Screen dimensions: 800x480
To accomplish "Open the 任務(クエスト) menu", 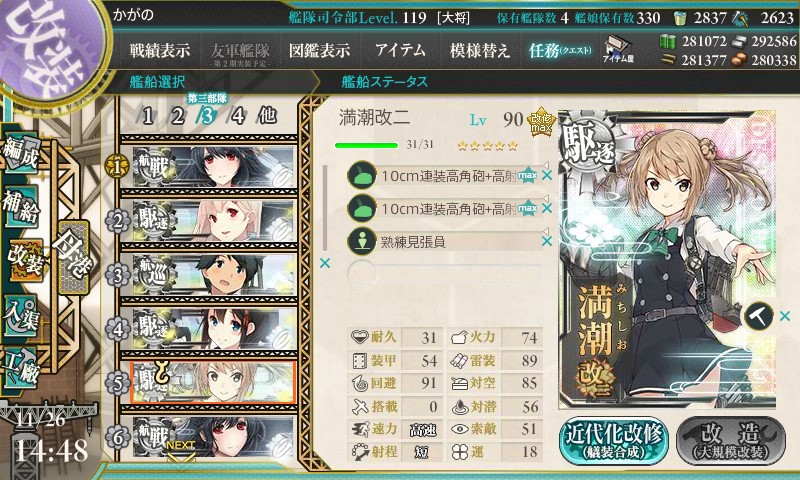I will [560, 50].
